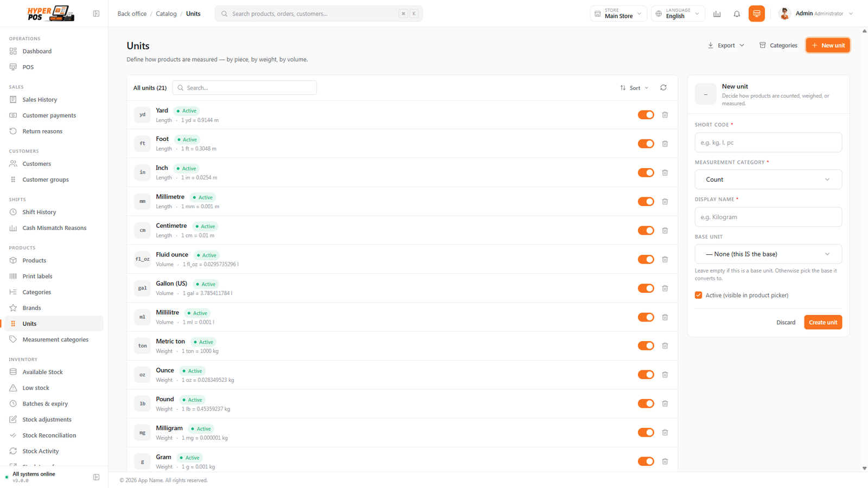This screenshot has width=868, height=488.
Task: Switch off the Fluid ounce unit
Action: pos(646,259)
